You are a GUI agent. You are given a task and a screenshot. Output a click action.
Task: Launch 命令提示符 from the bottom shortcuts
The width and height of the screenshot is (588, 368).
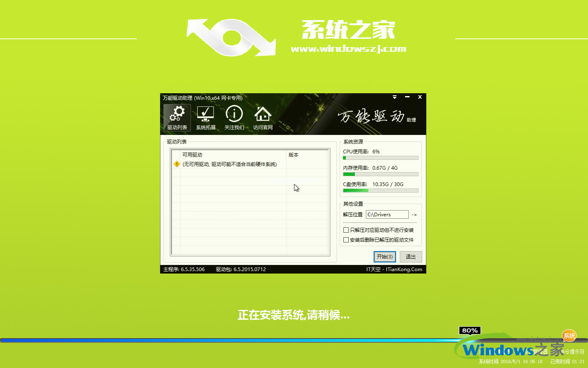[x=572, y=351]
